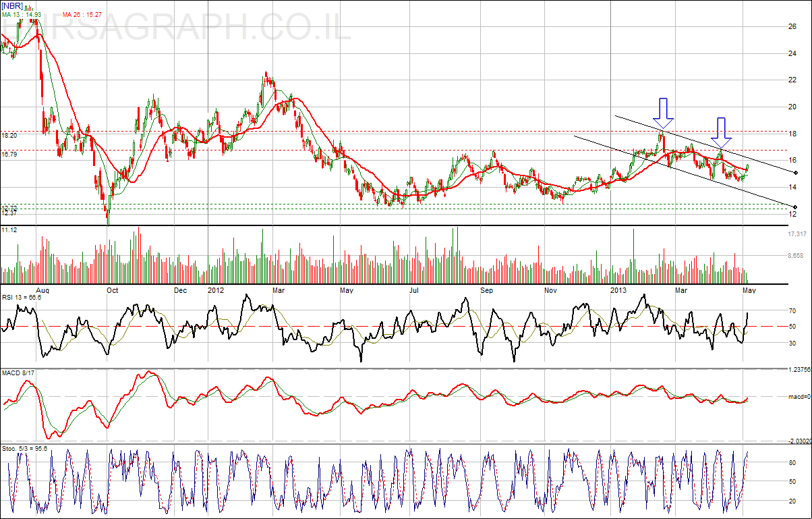Click the MA 26 : 15.27 legend

(82, 14)
